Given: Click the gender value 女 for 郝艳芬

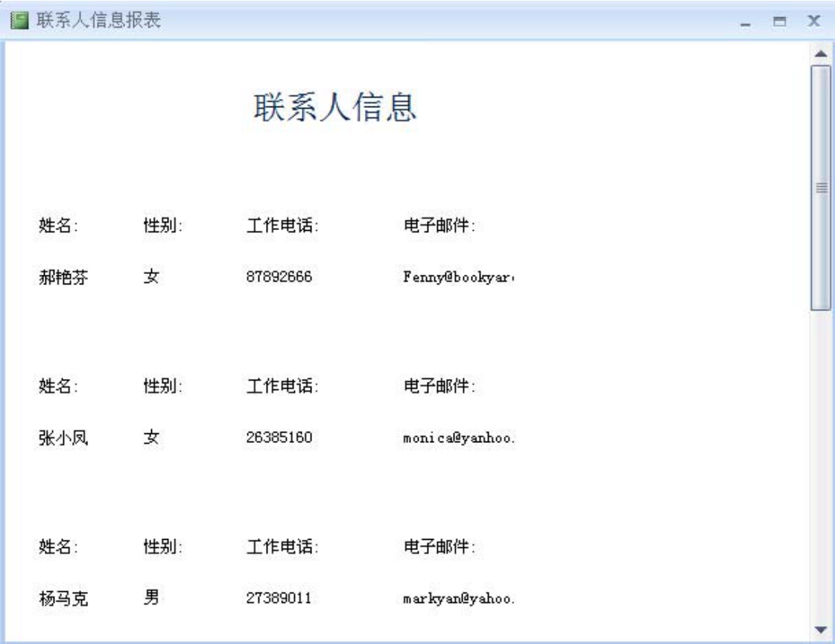Looking at the screenshot, I should [x=151, y=277].
